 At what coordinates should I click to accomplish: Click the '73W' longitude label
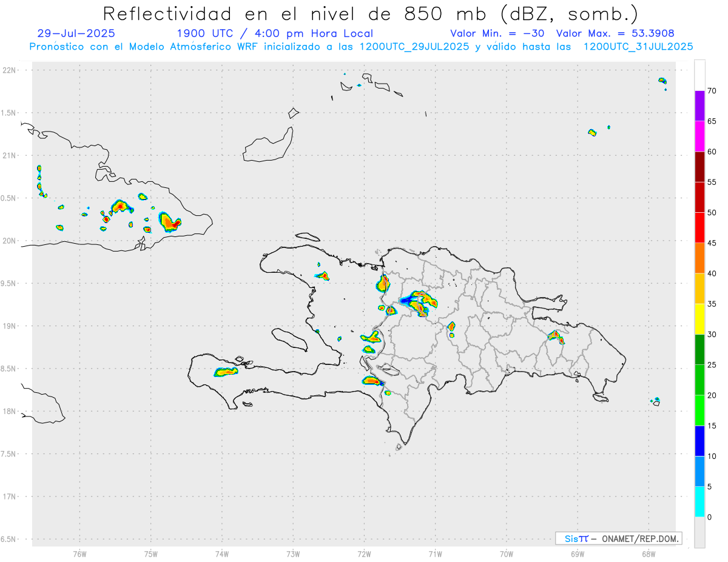click(x=293, y=554)
